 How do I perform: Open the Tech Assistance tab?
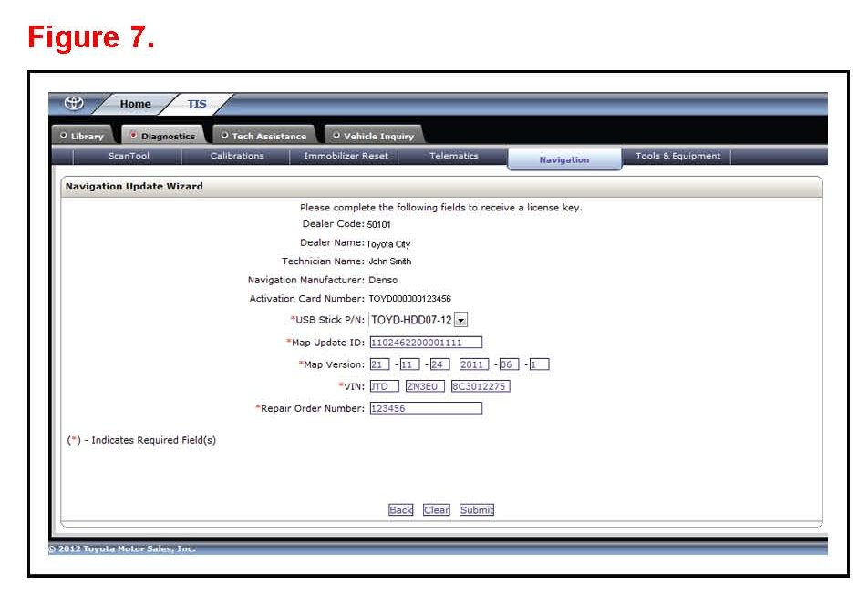pos(263,137)
